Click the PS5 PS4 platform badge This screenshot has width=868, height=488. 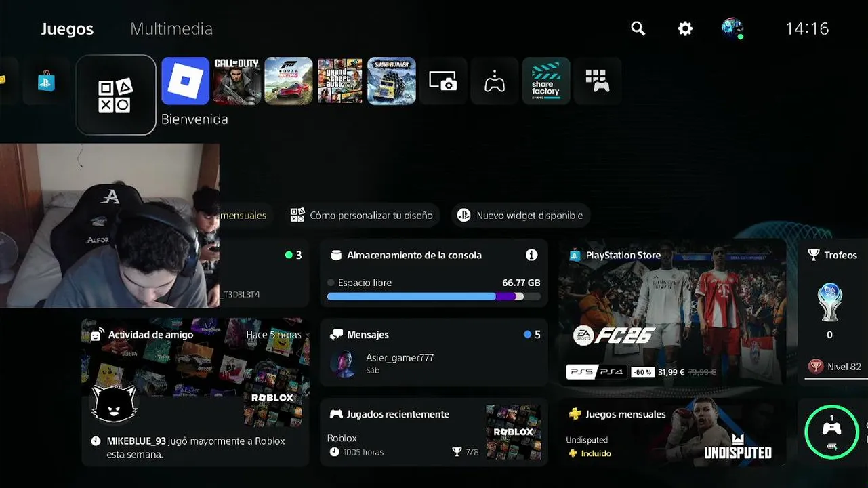(597, 372)
